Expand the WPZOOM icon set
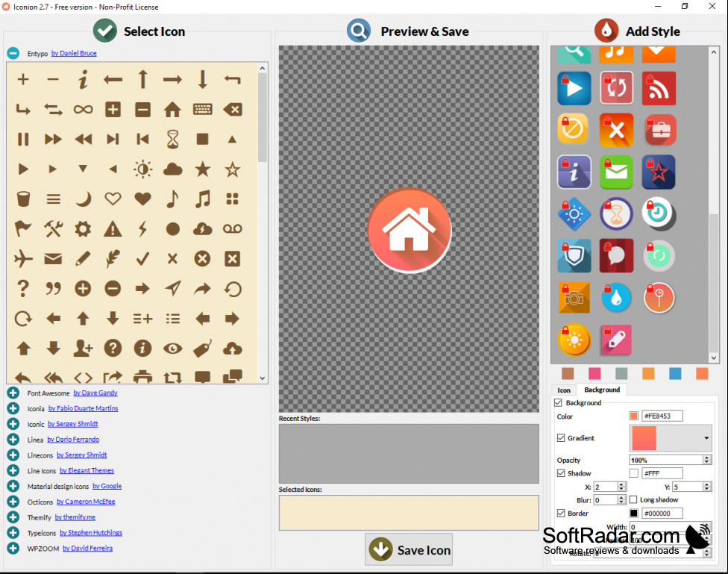The height and width of the screenshot is (574, 728). click(x=13, y=549)
